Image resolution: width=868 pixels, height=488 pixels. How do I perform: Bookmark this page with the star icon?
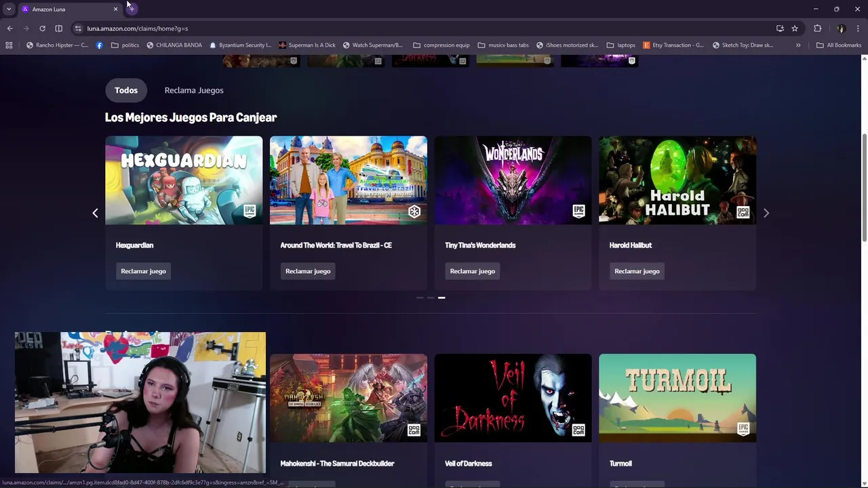point(795,28)
